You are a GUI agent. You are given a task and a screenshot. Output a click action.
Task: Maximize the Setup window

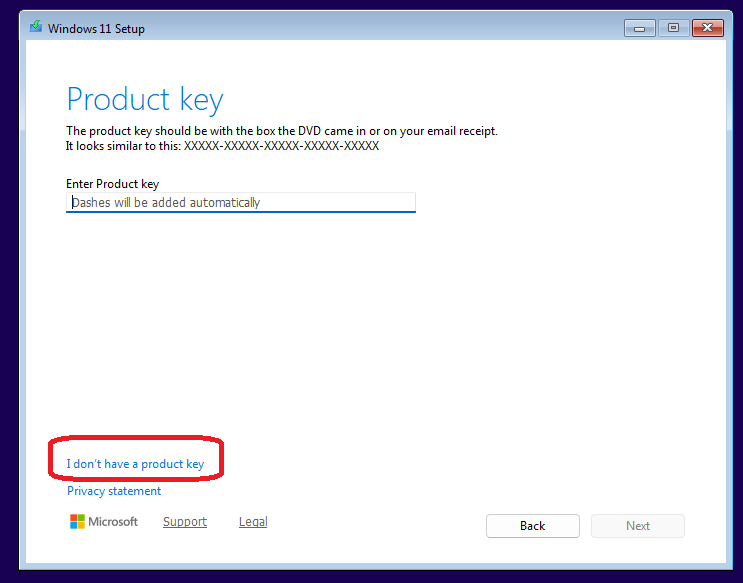pyautogui.click(x=673, y=27)
